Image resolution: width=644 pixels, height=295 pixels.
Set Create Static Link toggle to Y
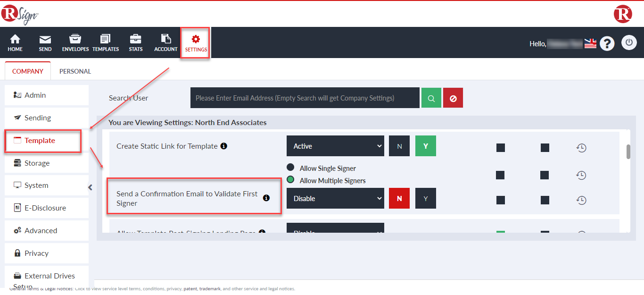pyautogui.click(x=426, y=146)
